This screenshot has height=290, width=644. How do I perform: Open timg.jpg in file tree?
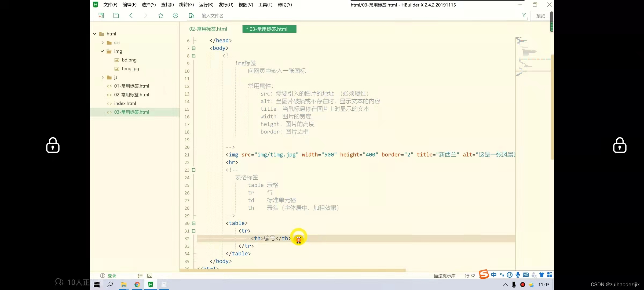(x=130, y=69)
